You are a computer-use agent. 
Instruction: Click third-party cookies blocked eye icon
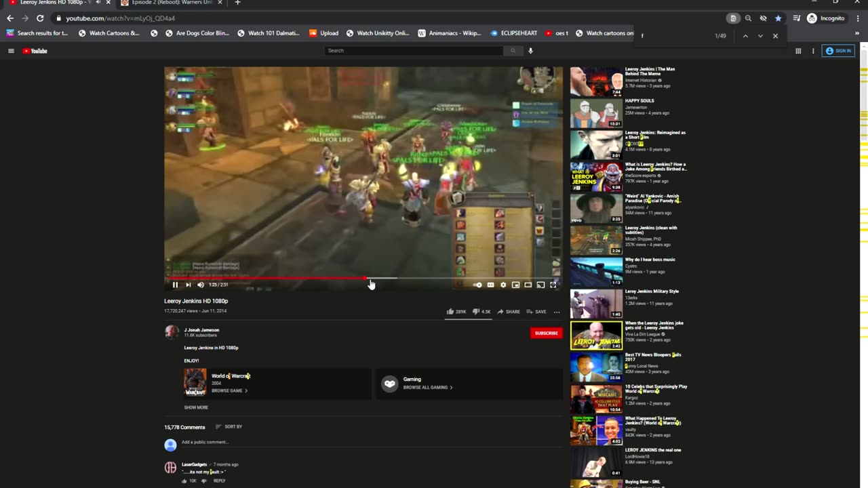pyautogui.click(x=763, y=18)
